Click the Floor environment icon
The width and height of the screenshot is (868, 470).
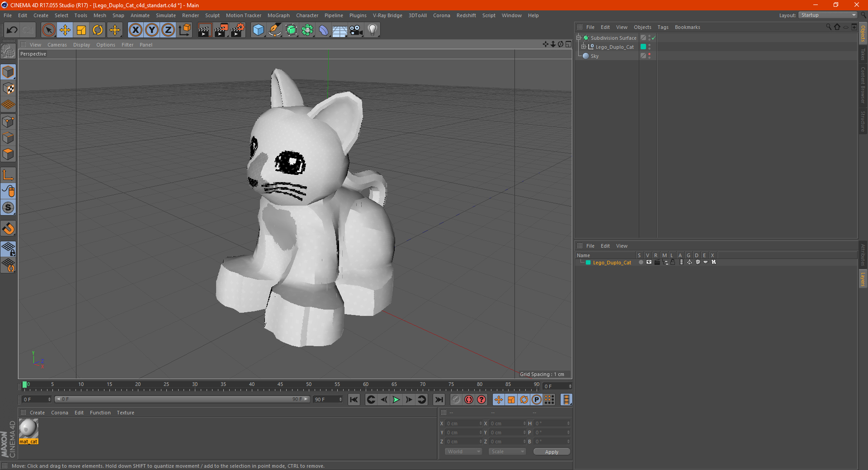[340, 30]
